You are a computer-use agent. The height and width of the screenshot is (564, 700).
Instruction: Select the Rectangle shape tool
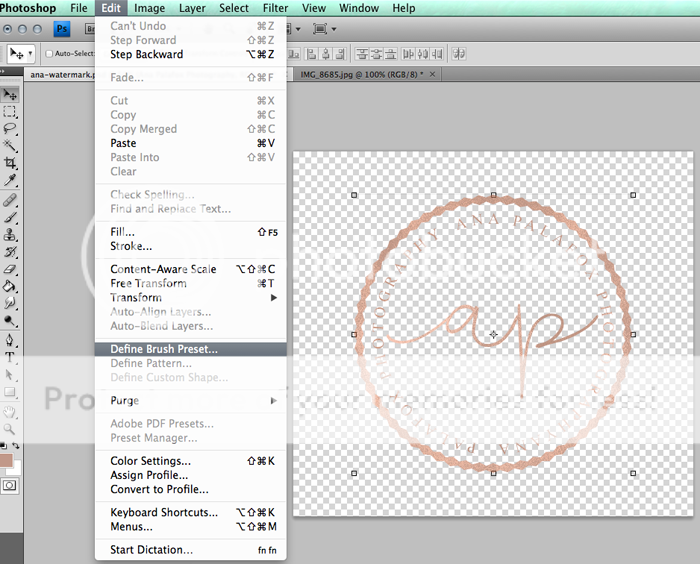(x=10, y=392)
